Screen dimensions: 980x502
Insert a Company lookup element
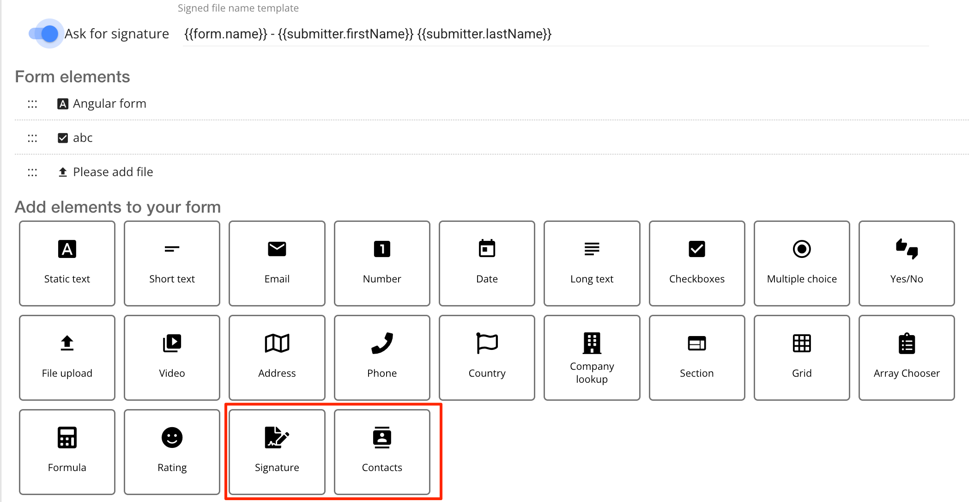592,357
